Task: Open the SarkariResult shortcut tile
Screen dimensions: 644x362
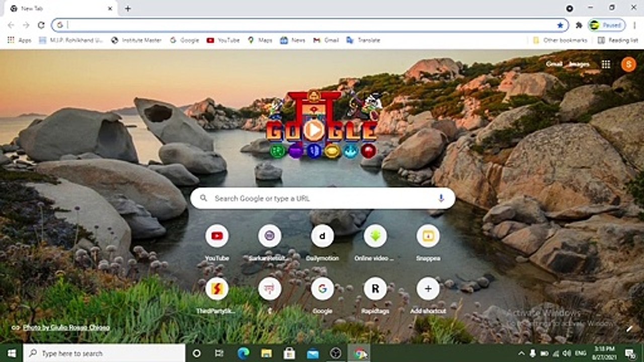Action: coord(270,243)
